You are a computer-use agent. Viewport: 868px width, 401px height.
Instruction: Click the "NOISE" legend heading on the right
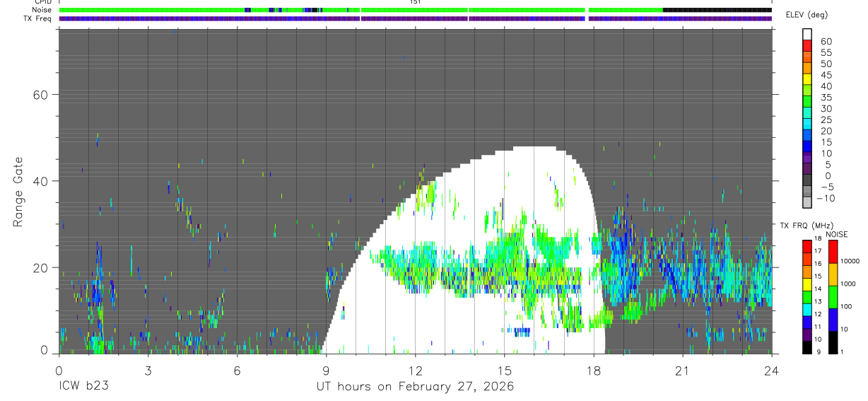(x=836, y=234)
